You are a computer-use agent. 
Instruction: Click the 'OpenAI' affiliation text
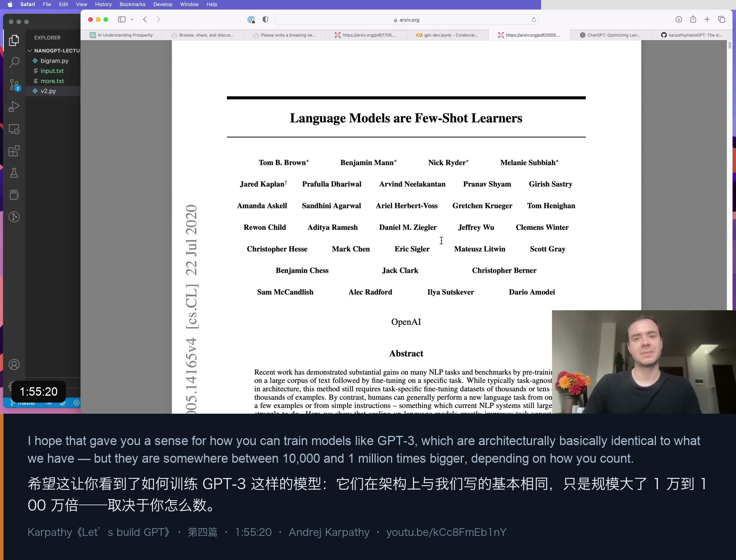[406, 322]
